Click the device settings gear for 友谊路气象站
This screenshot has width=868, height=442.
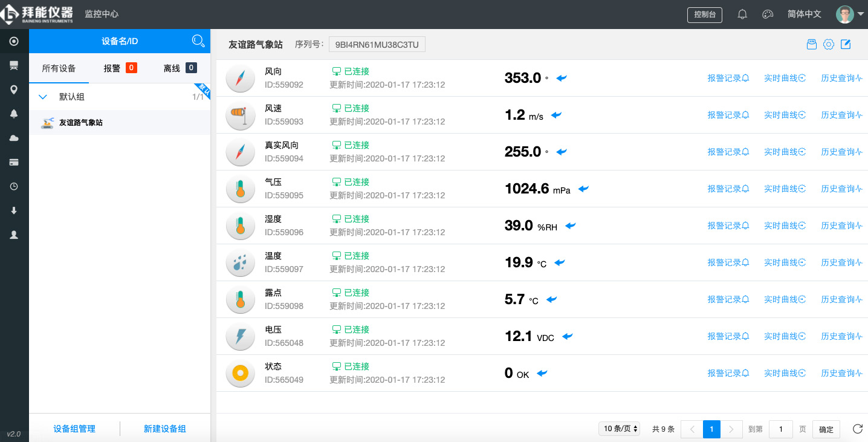tap(828, 44)
